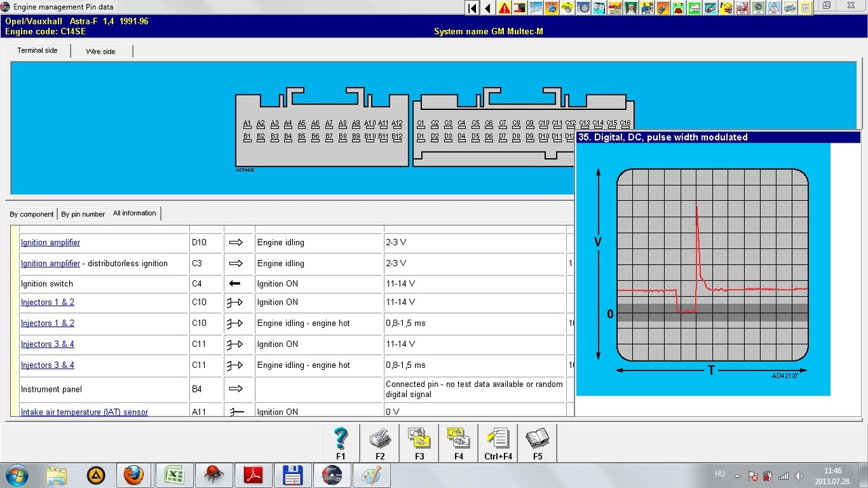Select the All information tab
This screenshot has height=488, width=868.
[134, 213]
